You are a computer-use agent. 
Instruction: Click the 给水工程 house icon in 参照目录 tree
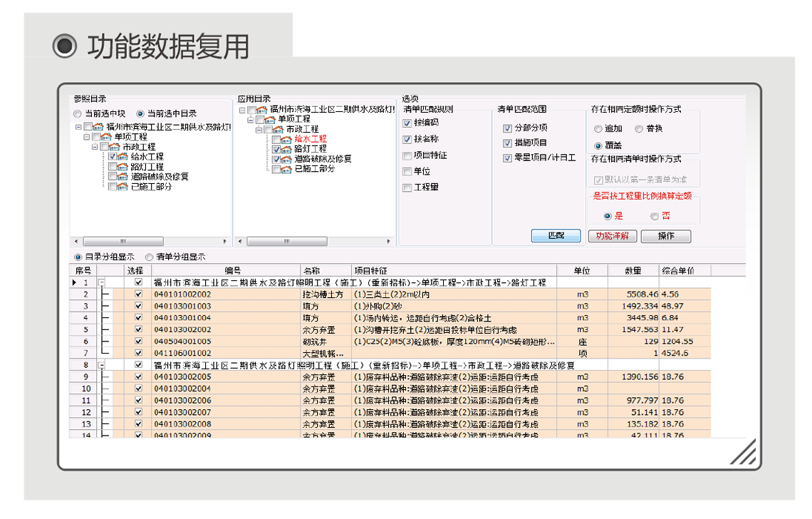click(123, 157)
